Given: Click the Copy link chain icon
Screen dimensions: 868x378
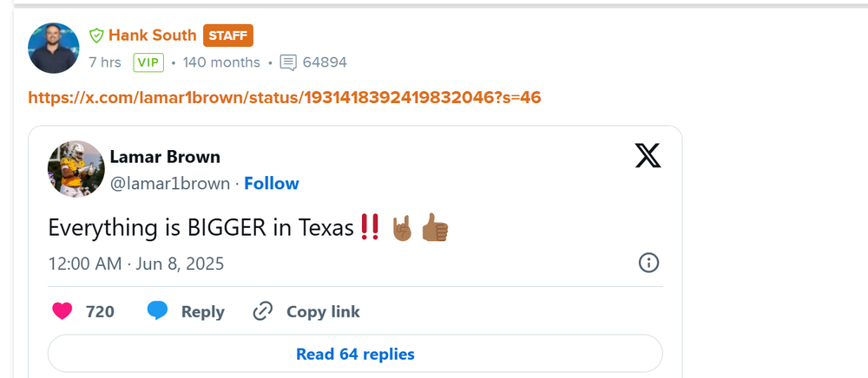Looking at the screenshot, I should coord(263,311).
